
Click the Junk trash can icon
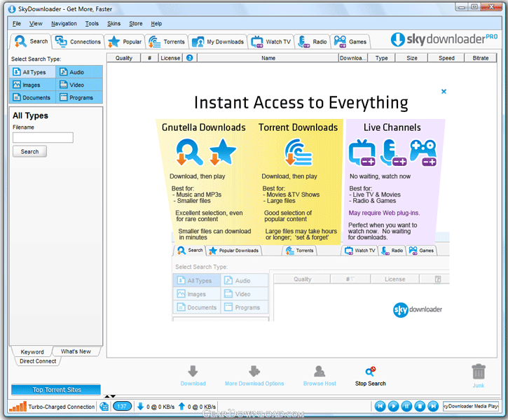[479, 372]
